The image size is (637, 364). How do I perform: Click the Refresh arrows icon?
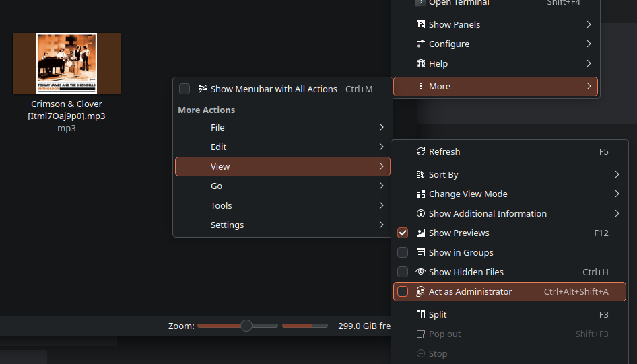(420, 151)
